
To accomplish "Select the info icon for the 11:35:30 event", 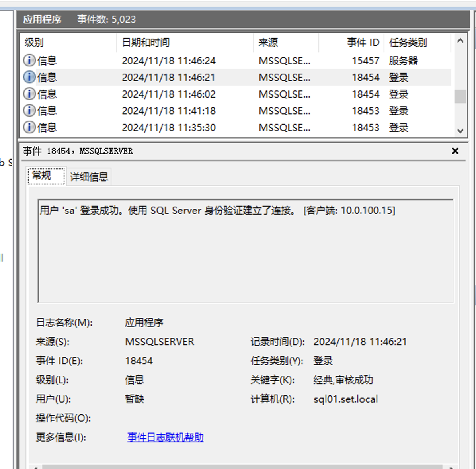I will click(x=29, y=127).
